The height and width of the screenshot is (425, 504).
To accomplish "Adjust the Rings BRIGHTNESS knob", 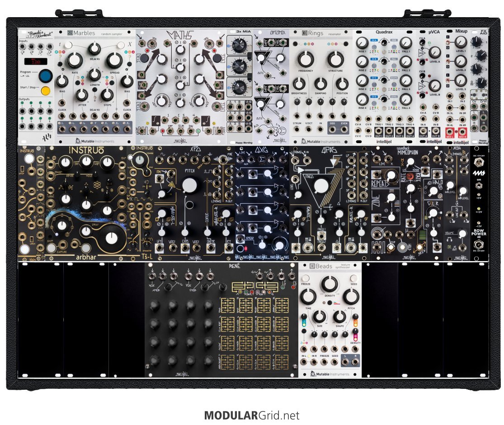I will coord(299,84).
